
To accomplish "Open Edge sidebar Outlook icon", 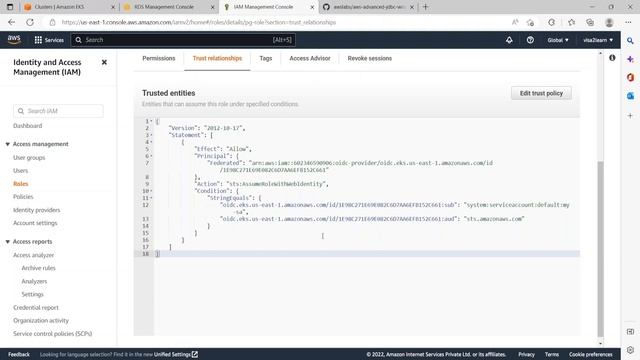I will (630, 96).
